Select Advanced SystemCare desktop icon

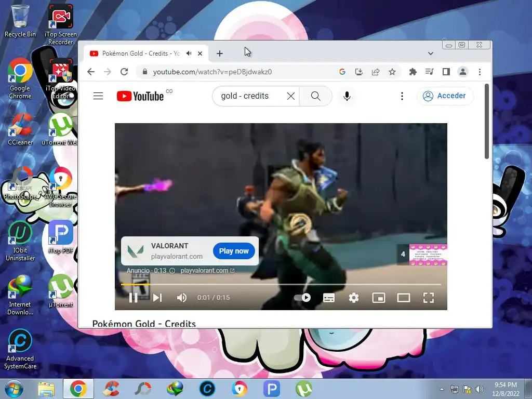20,349
